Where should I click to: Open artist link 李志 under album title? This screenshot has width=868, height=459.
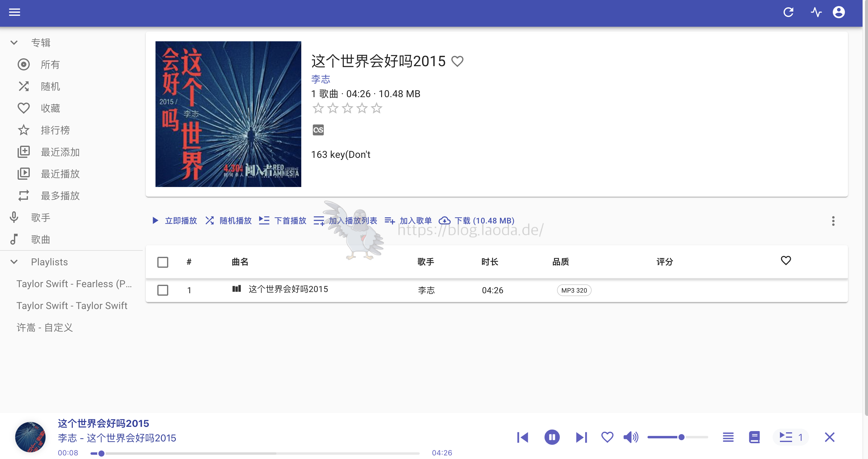coord(320,79)
